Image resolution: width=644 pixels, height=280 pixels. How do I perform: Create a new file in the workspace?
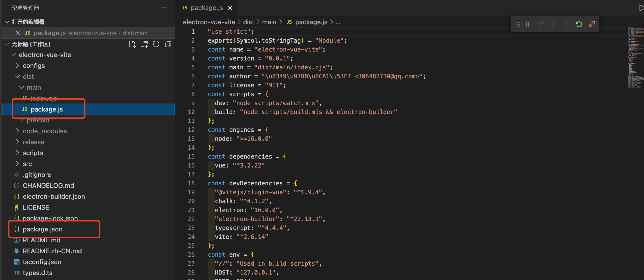pyautogui.click(x=133, y=44)
